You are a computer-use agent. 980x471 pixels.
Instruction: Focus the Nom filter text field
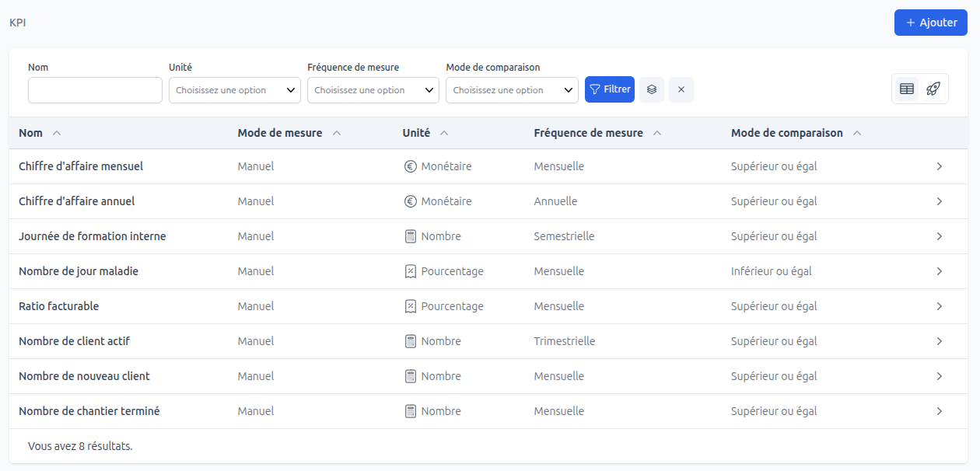95,90
